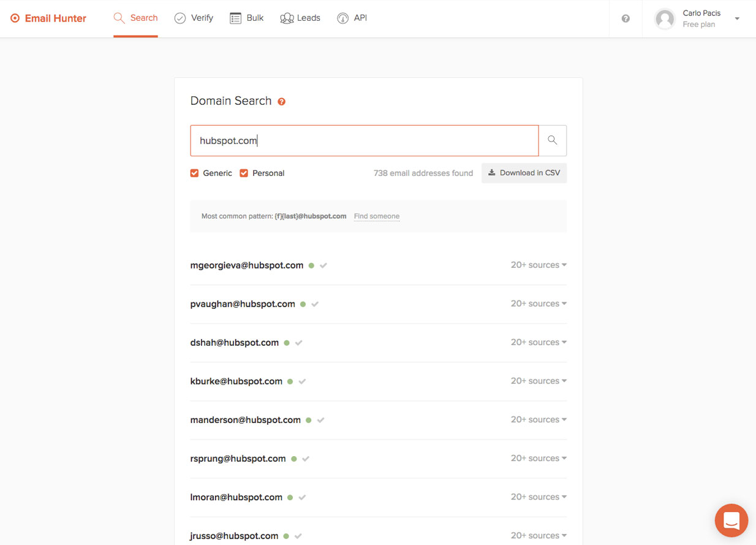Image resolution: width=756 pixels, height=545 pixels.
Task: Expand sources for manderson@hubspot.com
Action: point(539,419)
